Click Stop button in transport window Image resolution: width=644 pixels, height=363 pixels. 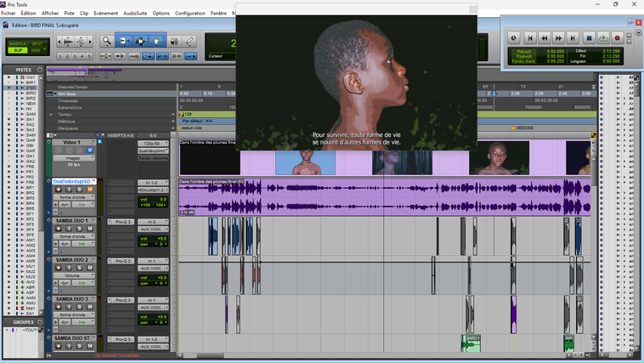pyautogui.click(x=589, y=38)
